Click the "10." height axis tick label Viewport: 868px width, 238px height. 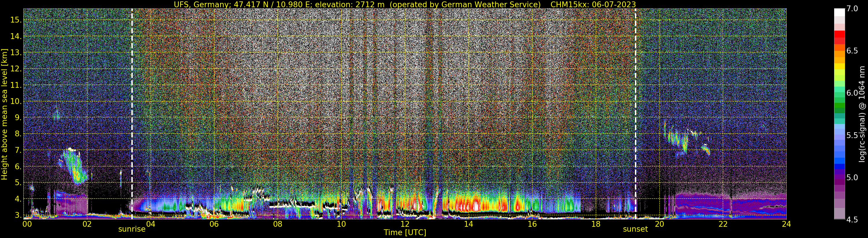point(16,101)
